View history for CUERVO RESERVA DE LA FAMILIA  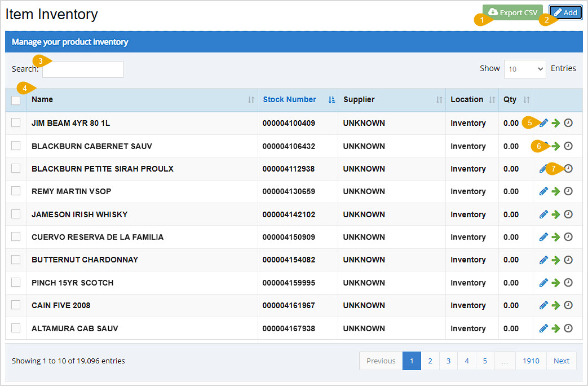coord(568,236)
